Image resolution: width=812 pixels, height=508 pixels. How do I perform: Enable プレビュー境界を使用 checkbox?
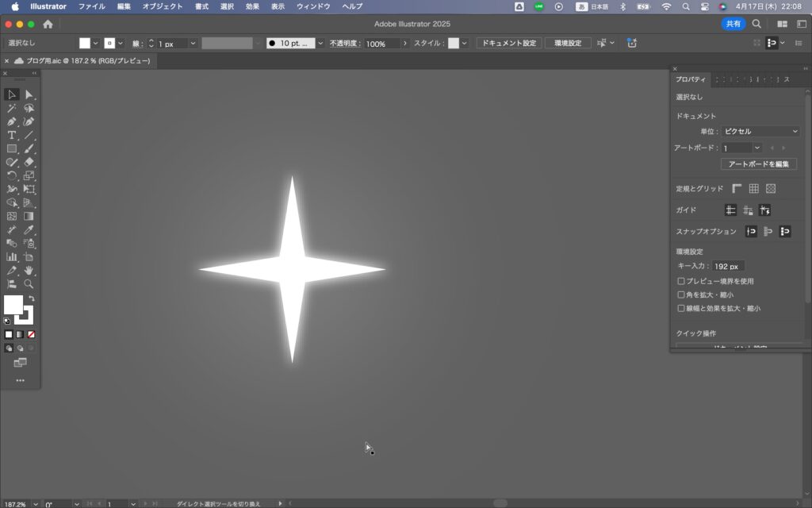point(681,281)
